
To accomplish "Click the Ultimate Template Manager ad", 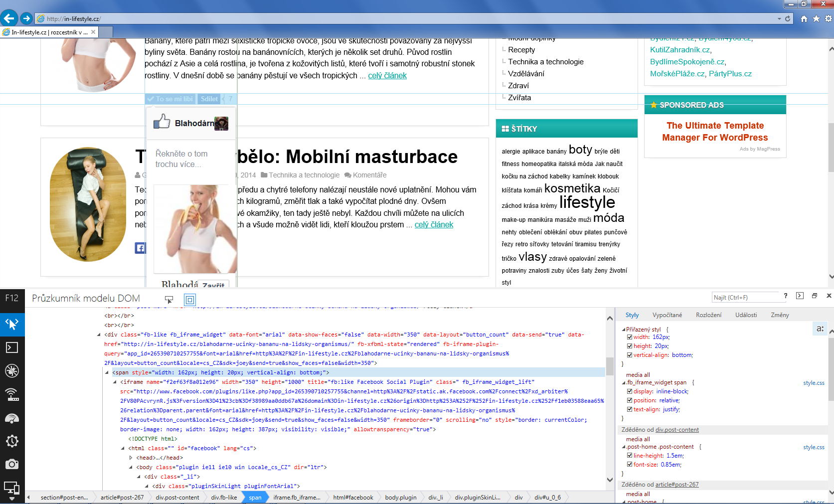I will pos(715,132).
